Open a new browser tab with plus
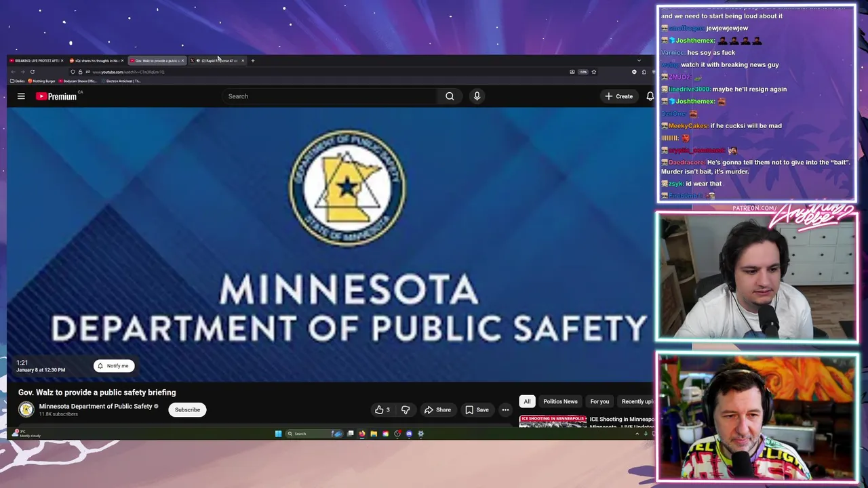Viewport: 868px width, 488px height. click(253, 60)
